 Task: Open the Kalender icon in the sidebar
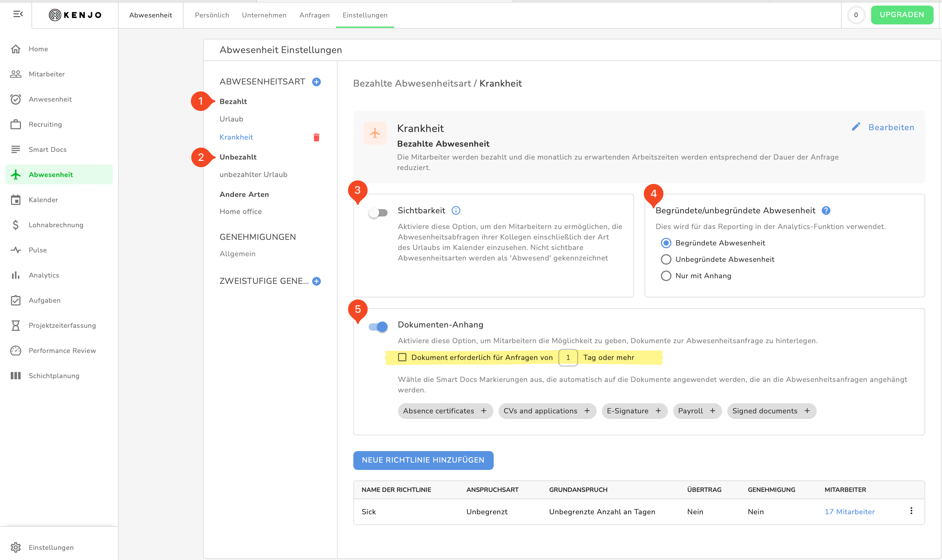click(15, 200)
